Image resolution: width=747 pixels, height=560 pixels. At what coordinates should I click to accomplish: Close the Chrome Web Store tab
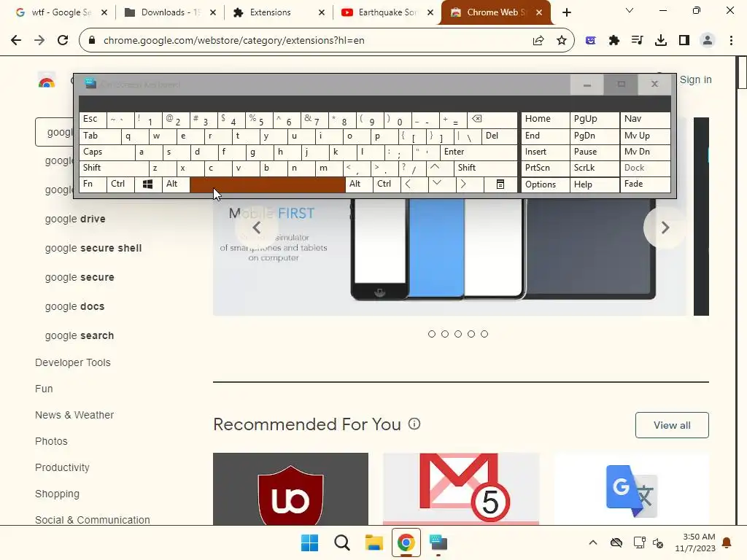pyautogui.click(x=539, y=12)
